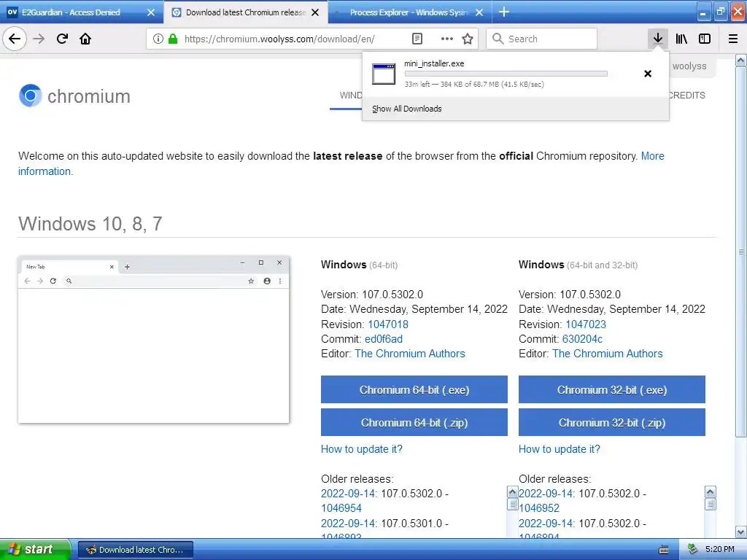Switch to Process Explorer tab
Image resolution: width=747 pixels, height=560 pixels.
[410, 12]
